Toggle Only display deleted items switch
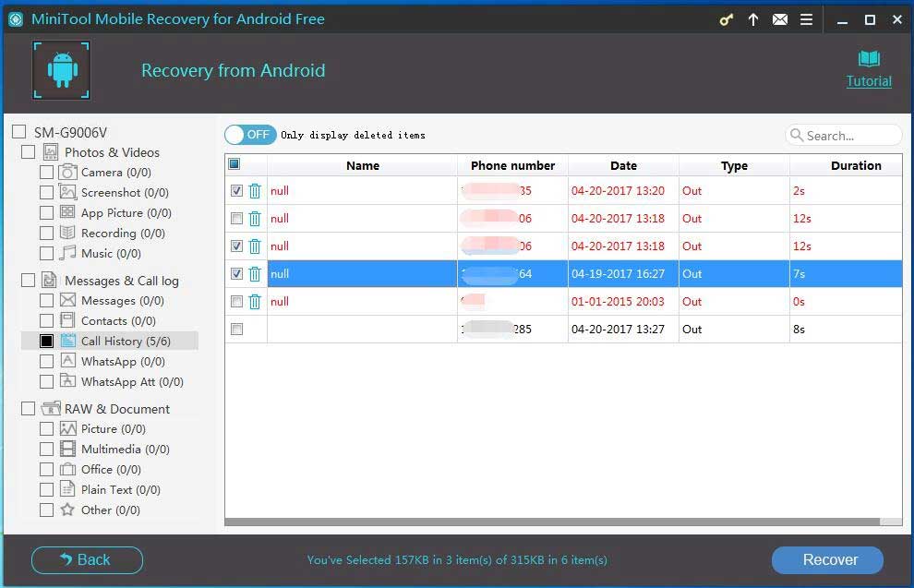The width and height of the screenshot is (914, 588). 250,135
